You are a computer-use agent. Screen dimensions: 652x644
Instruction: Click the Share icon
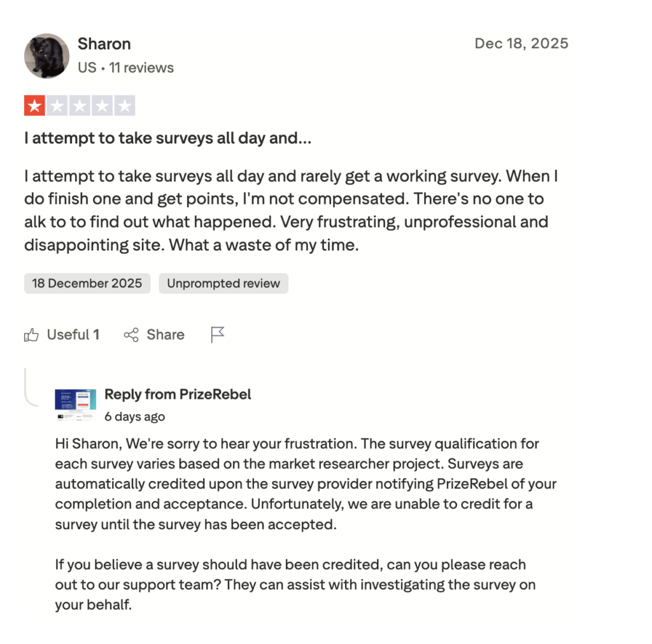pos(131,334)
